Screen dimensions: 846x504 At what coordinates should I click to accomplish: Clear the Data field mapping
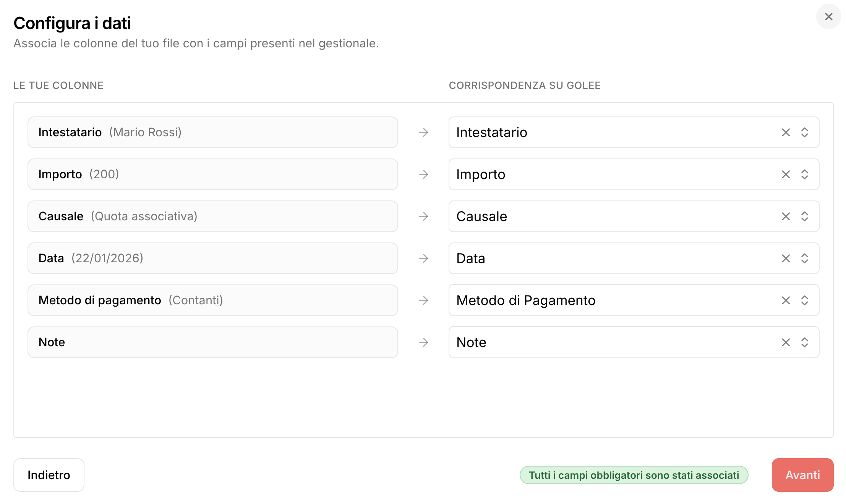786,258
